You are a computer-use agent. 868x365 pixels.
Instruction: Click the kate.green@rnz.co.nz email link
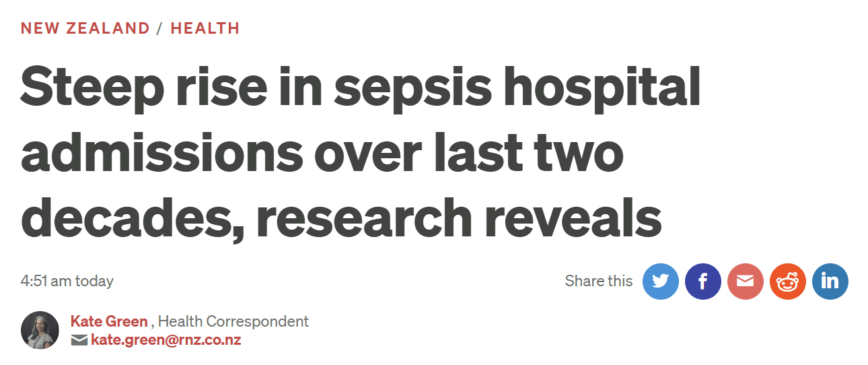click(x=166, y=340)
